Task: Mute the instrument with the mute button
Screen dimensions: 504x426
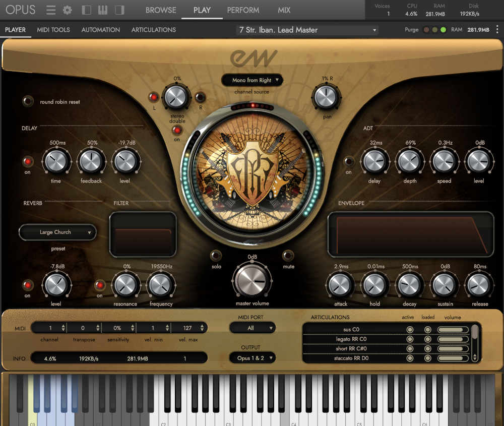Action: coord(288,256)
